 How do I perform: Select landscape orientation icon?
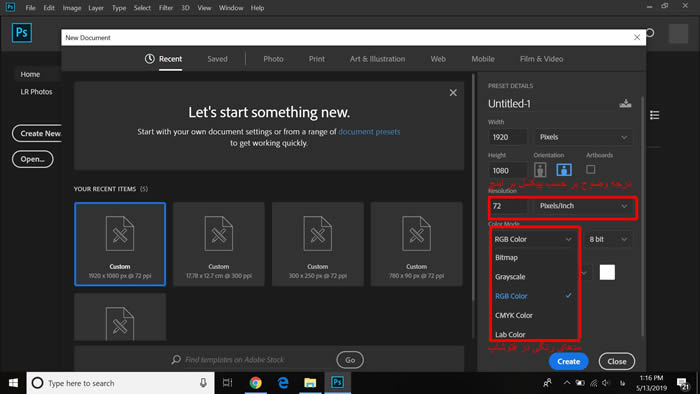click(564, 170)
